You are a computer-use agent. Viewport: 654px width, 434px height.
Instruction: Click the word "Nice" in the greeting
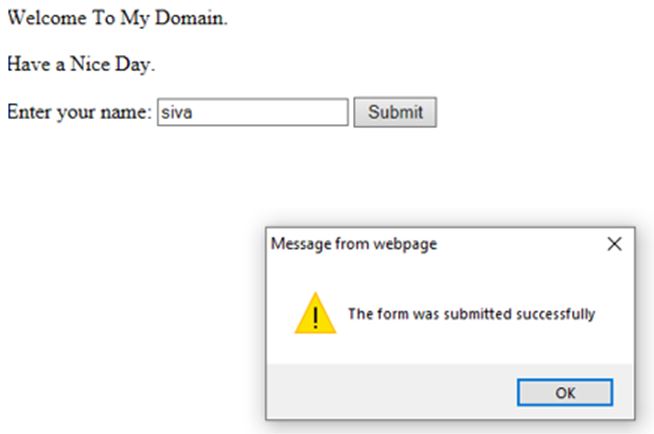95,66
